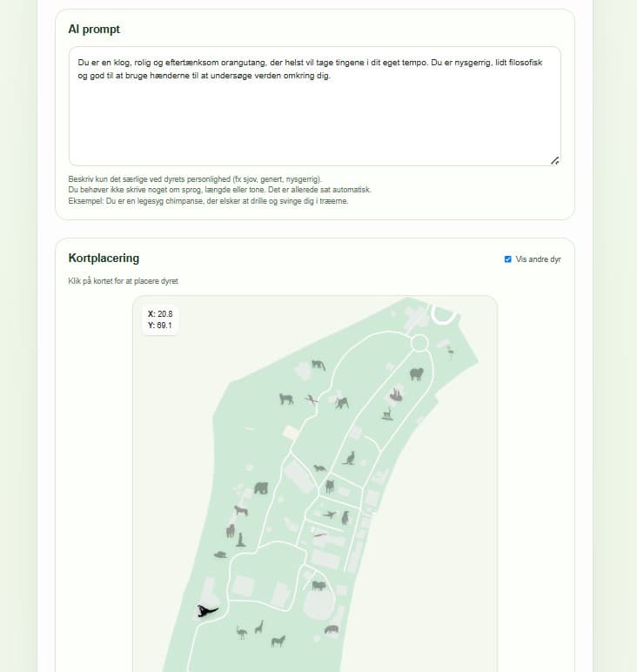Screen dimensions: 637x672
Task: Click the tiger icon in upper left
Action: [x=286, y=399]
